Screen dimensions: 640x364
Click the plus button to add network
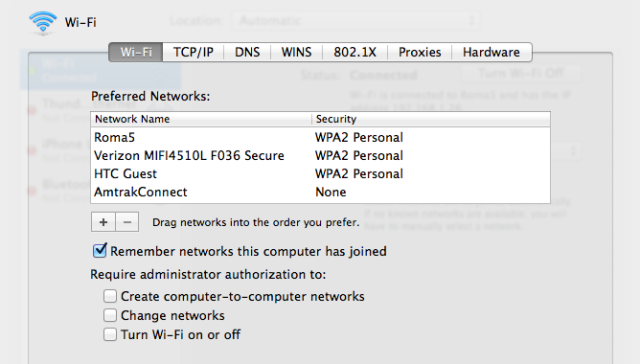point(103,222)
